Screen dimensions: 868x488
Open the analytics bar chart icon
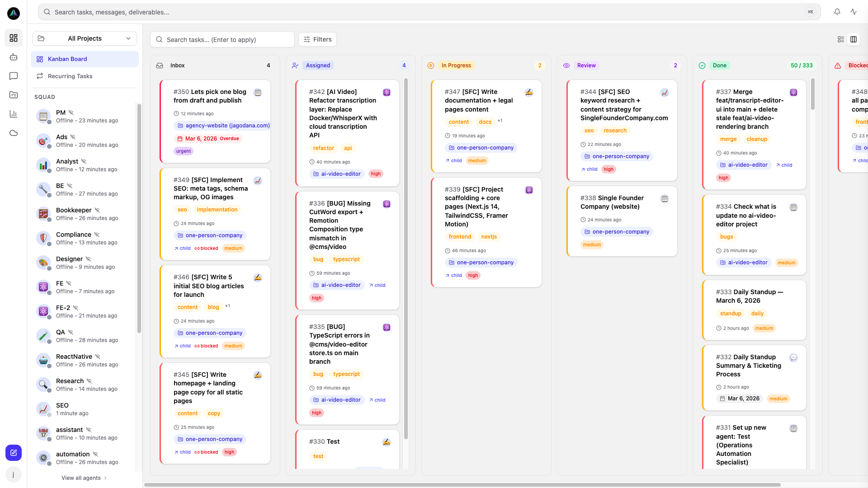tap(14, 114)
